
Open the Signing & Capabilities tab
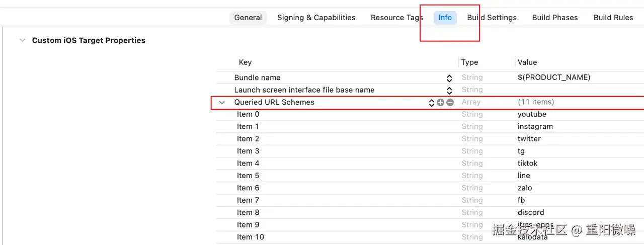[316, 18]
